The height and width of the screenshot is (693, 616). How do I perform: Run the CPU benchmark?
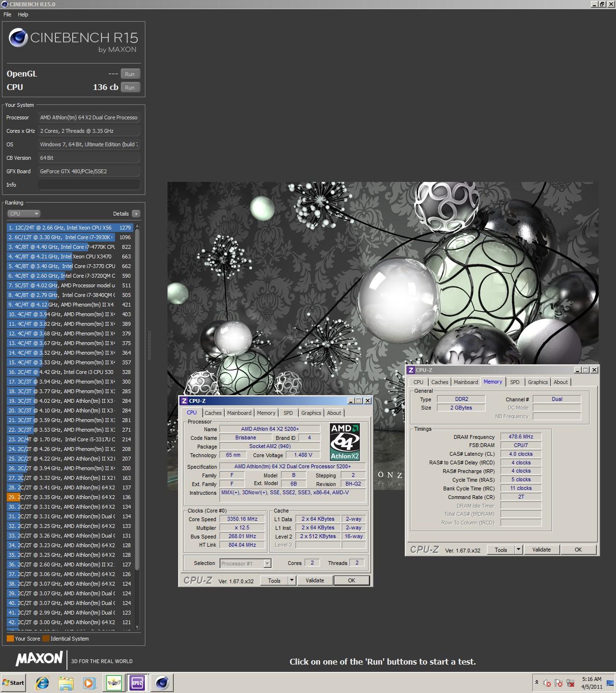coord(130,88)
